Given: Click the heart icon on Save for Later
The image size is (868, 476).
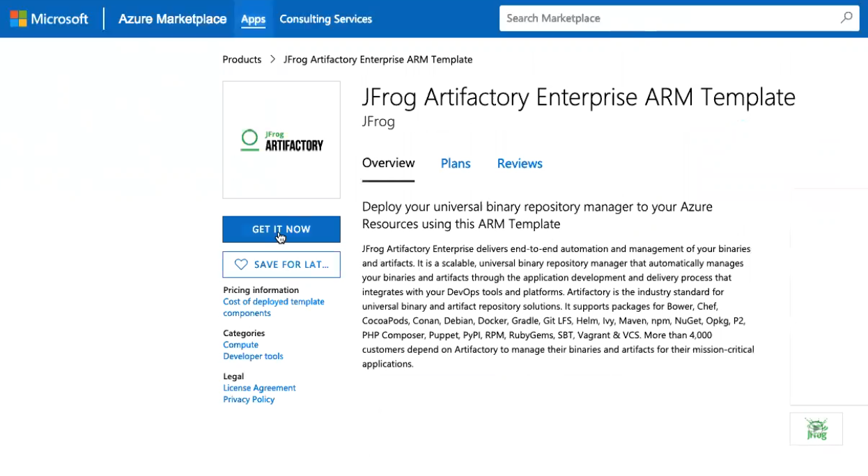Looking at the screenshot, I should pos(240,264).
